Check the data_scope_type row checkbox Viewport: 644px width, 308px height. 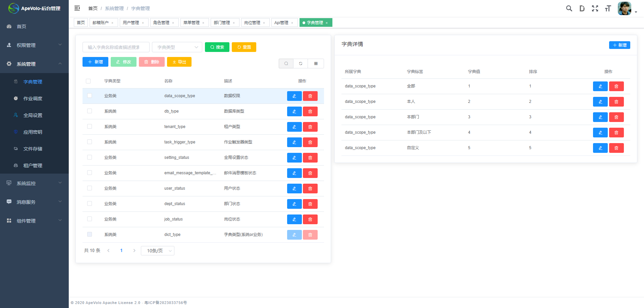pyautogui.click(x=90, y=96)
